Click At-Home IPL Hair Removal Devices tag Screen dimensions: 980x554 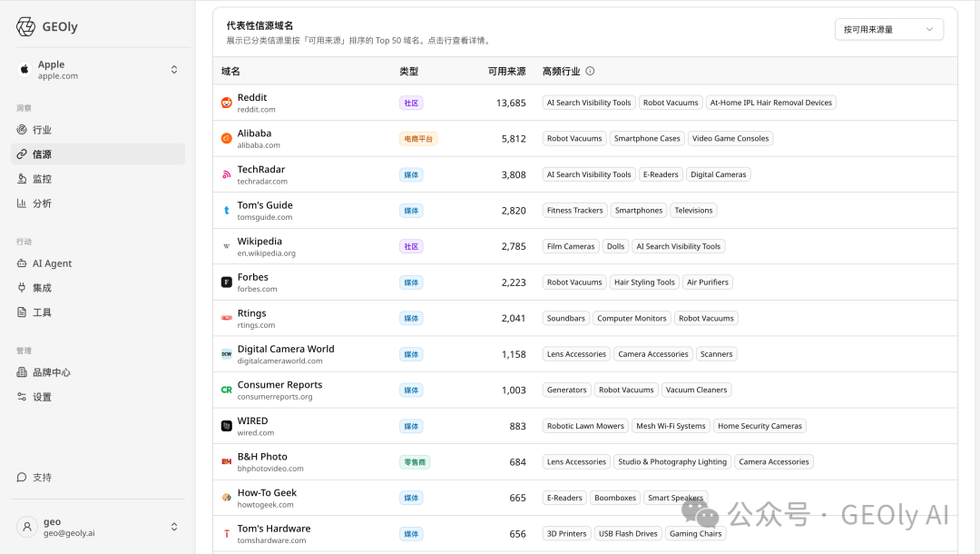click(x=770, y=103)
